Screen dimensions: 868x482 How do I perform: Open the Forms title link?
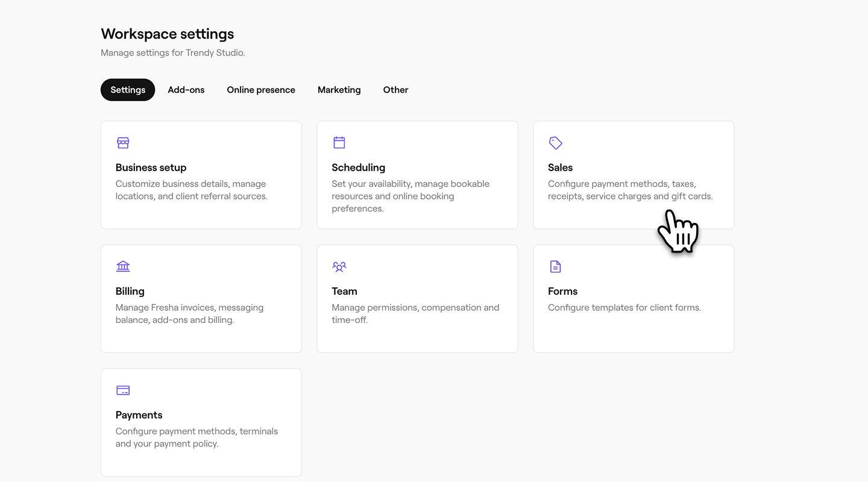(563, 291)
